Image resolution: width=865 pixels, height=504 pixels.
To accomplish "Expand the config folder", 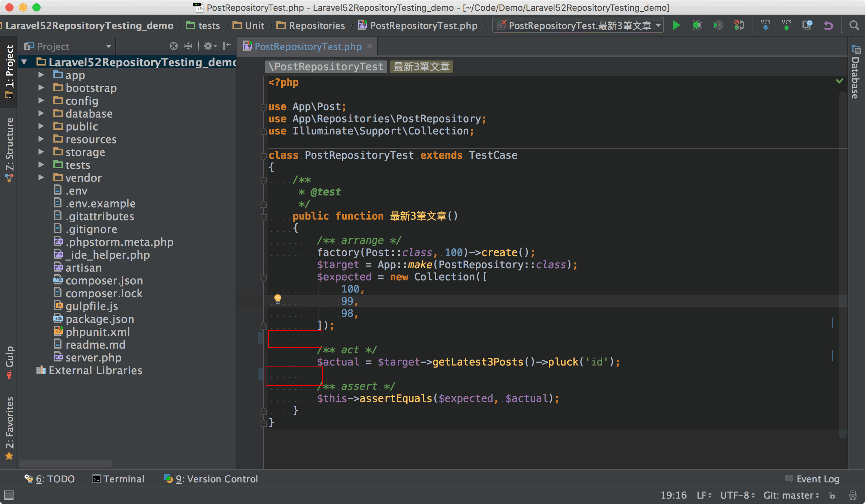I will (x=41, y=101).
